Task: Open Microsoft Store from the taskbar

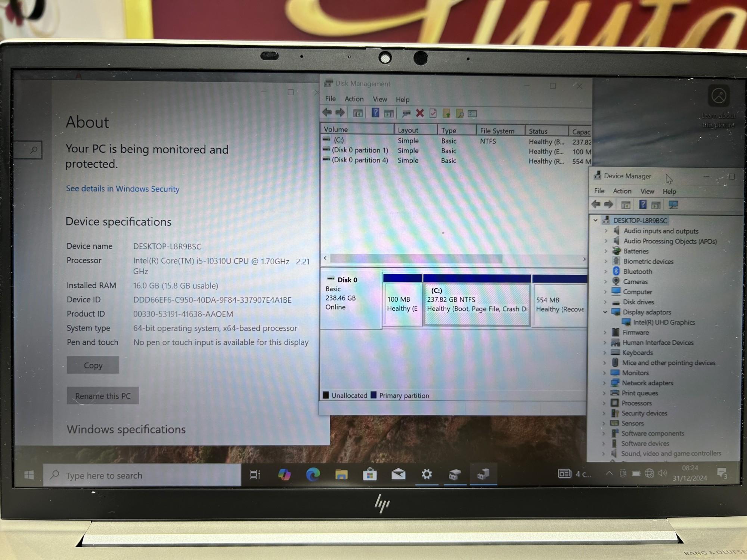Action: (x=370, y=475)
